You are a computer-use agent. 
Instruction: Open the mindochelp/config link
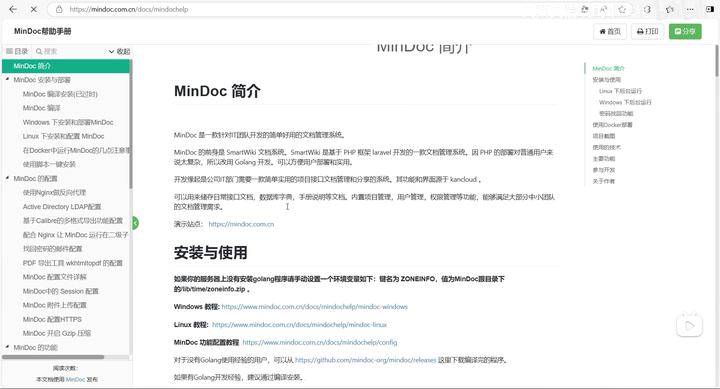(320, 343)
